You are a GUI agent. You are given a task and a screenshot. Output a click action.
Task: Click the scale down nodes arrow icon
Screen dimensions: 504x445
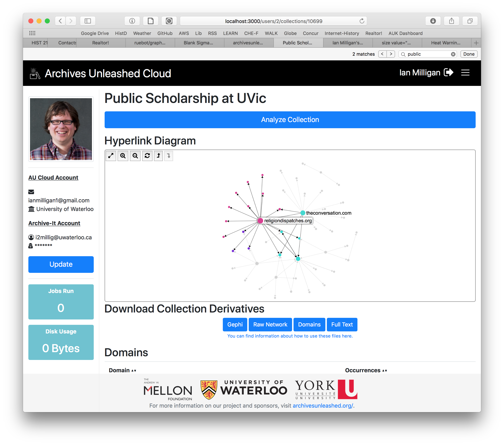point(169,156)
